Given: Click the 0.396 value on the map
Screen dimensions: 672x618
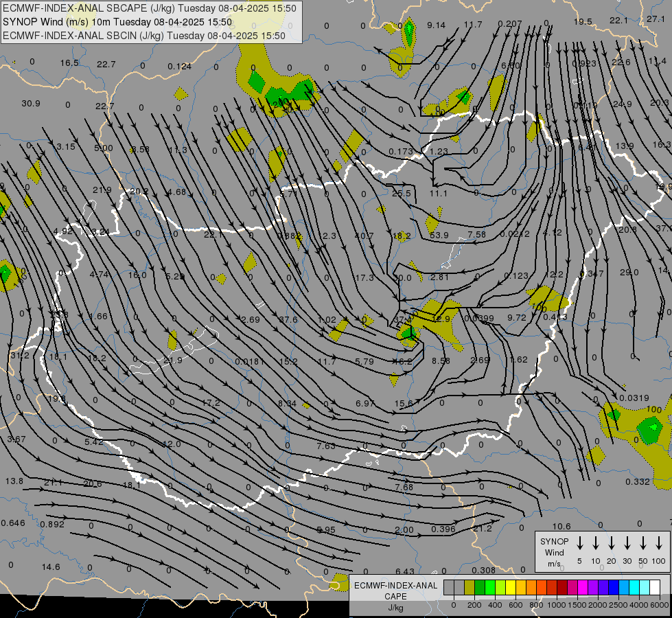Looking at the screenshot, I should [443, 529].
